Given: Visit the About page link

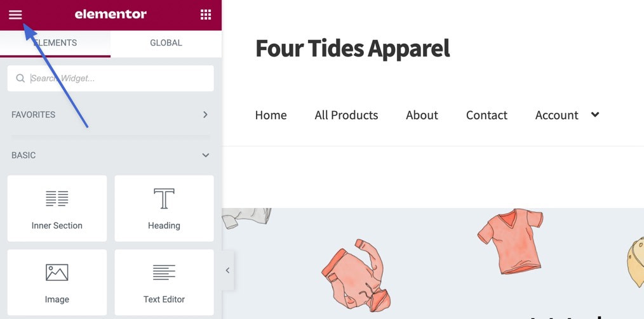Looking at the screenshot, I should tap(422, 115).
